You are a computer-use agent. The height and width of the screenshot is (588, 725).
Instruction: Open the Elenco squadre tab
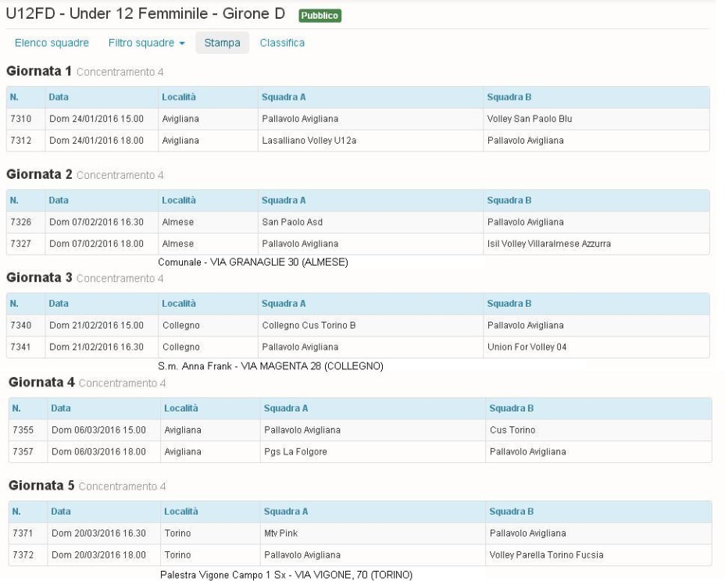(x=52, y=42)
